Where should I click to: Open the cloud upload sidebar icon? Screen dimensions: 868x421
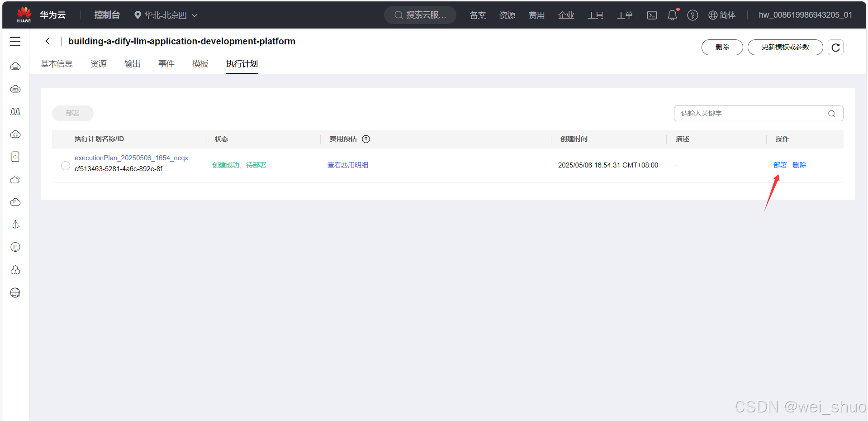(x=15, y=134)
